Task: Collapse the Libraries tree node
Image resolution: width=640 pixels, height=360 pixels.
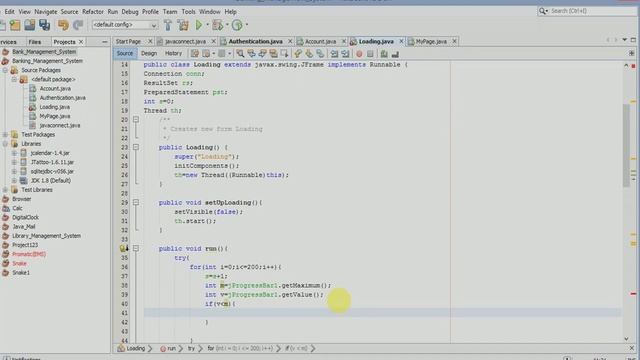Action: pyautogui.click(x=5, y=144)
